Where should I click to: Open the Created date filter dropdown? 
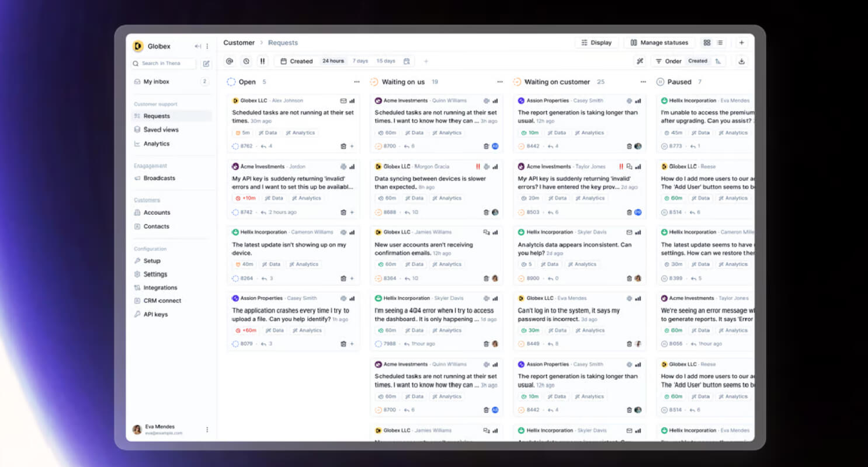pos(297,61)
